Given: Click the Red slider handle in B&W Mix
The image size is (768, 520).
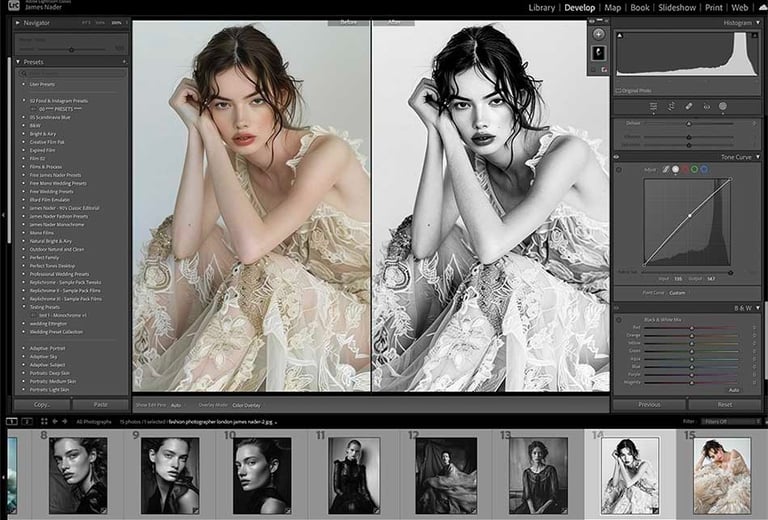Looking at the screenshot, I should pos(692,328).
